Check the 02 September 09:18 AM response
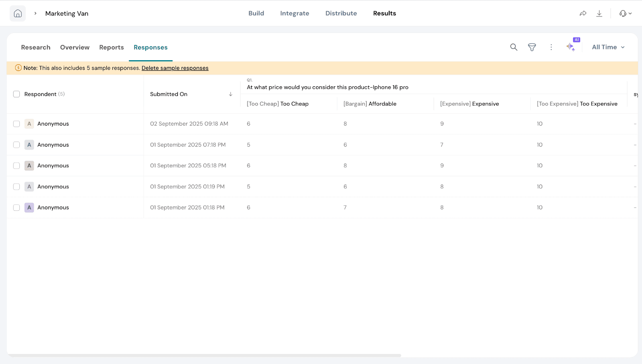642x364 pixels. click(x=16, y=124)
